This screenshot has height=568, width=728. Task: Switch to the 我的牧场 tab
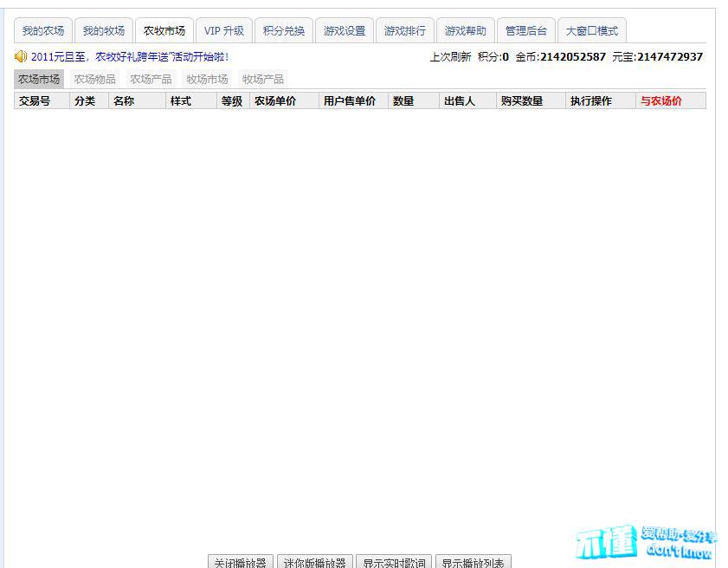tap(104, 31)
